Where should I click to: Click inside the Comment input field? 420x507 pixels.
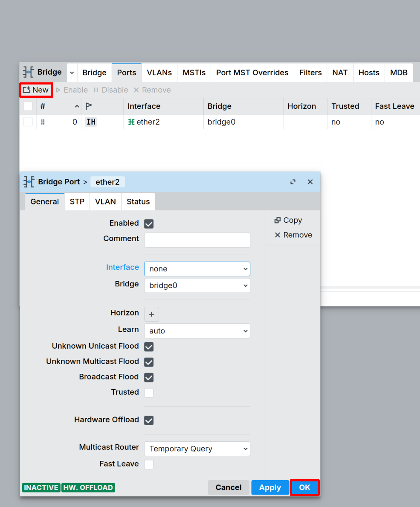197,240
